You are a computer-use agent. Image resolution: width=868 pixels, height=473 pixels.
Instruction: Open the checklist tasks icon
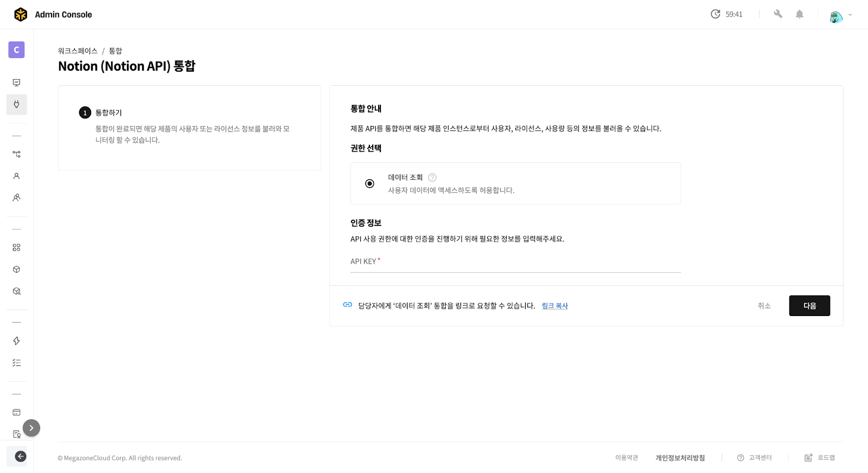coord(16,363)
